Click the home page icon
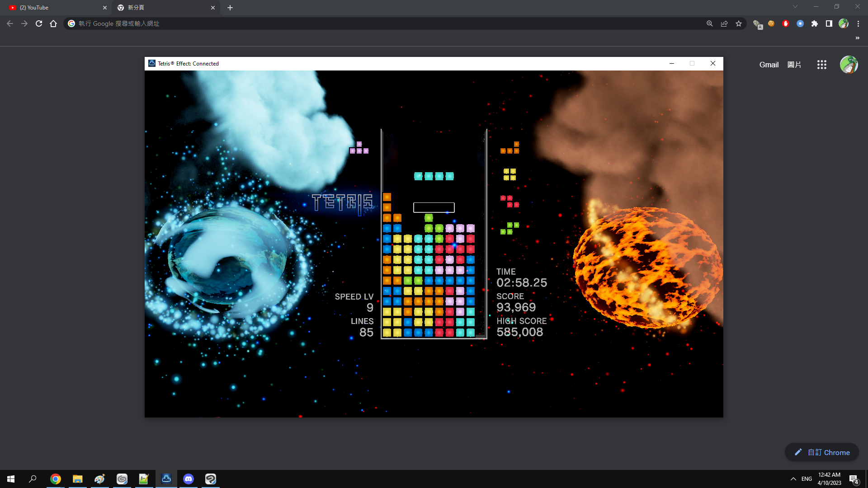The width and height of the screenshot is (868, 488). [53, 23]
